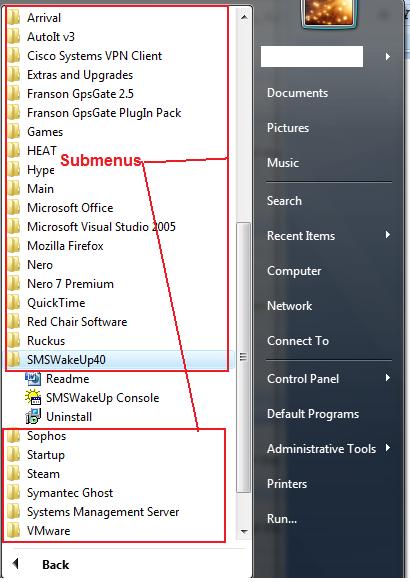The image size is (410, 582).
Task: Click the scrollbar down arrow
Action: (244, 532)
